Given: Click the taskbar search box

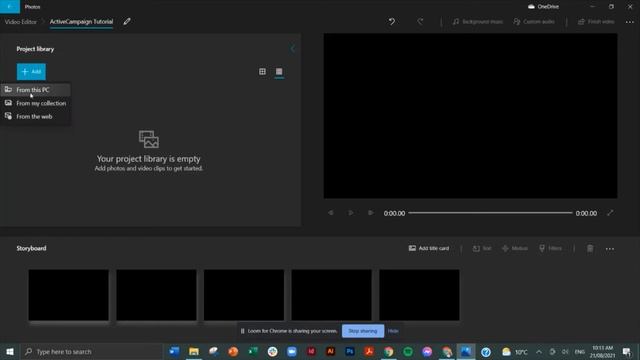Looking at the screenshot, I should 92,351.
